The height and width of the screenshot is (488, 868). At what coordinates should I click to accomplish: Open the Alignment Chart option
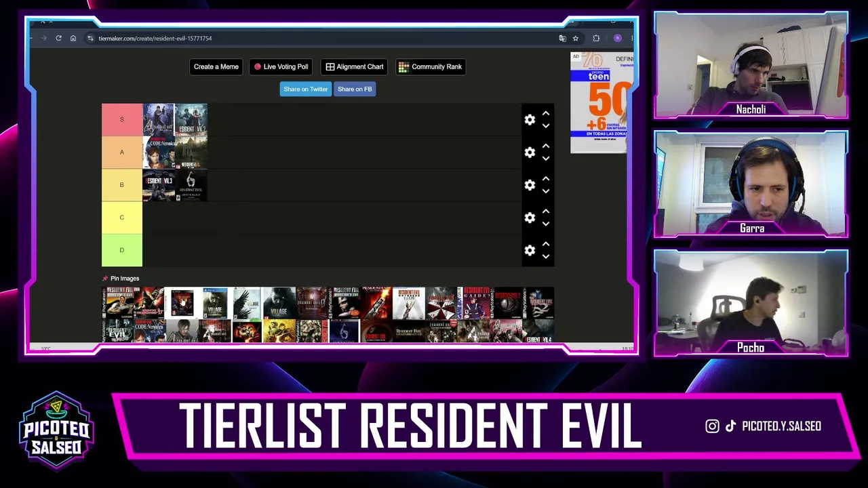354,66
